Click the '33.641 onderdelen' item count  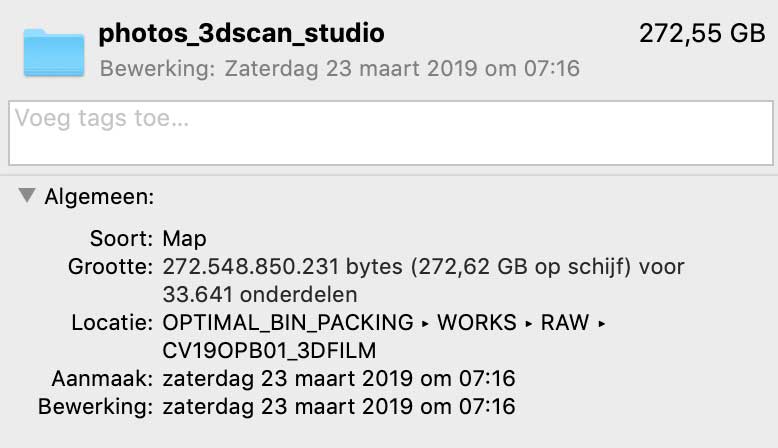pos(260,295)
